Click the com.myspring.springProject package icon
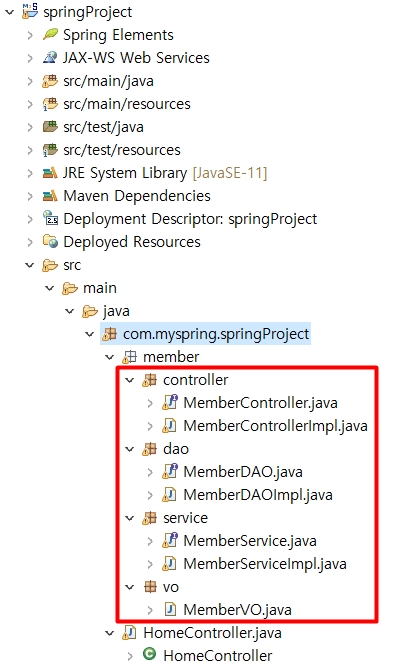 110,334
